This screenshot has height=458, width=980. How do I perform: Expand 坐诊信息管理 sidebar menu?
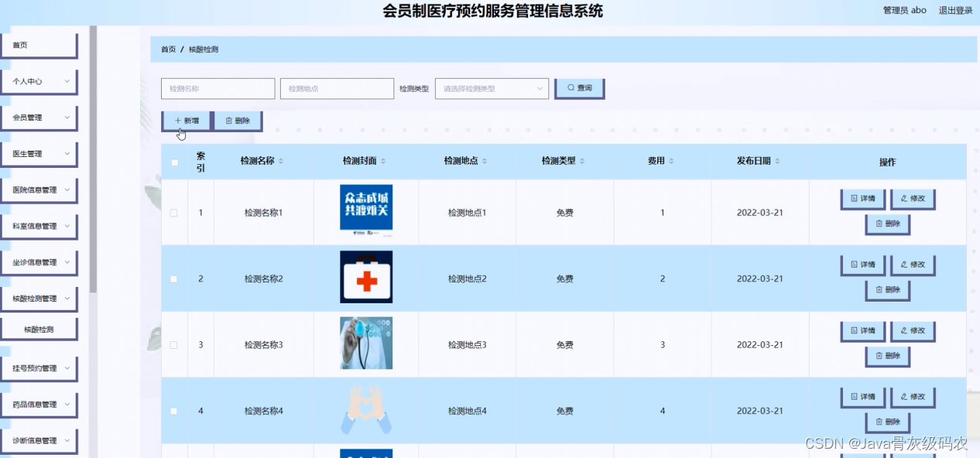coord(39,262)
